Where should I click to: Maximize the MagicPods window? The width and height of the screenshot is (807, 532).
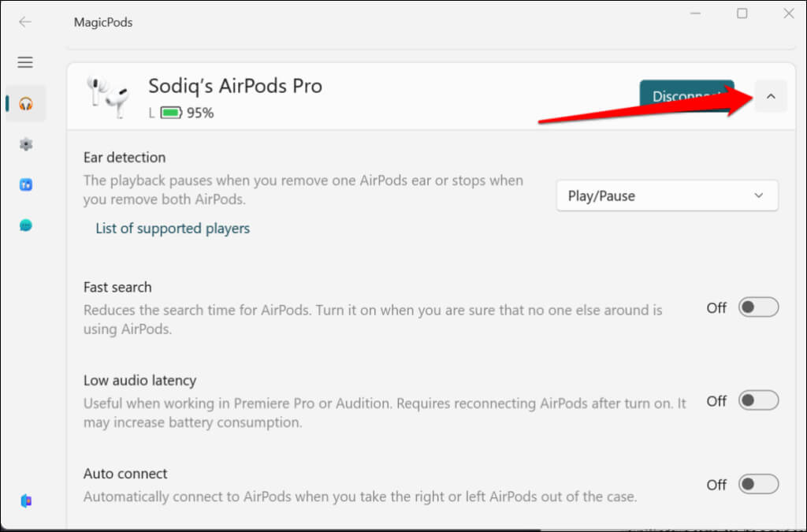coord(742,13)
